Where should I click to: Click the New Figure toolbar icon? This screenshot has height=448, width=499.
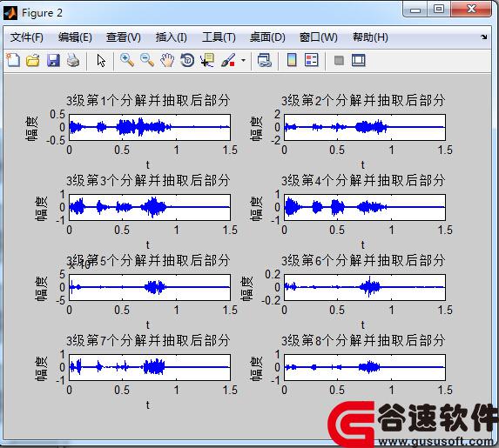tap(13, 60)
